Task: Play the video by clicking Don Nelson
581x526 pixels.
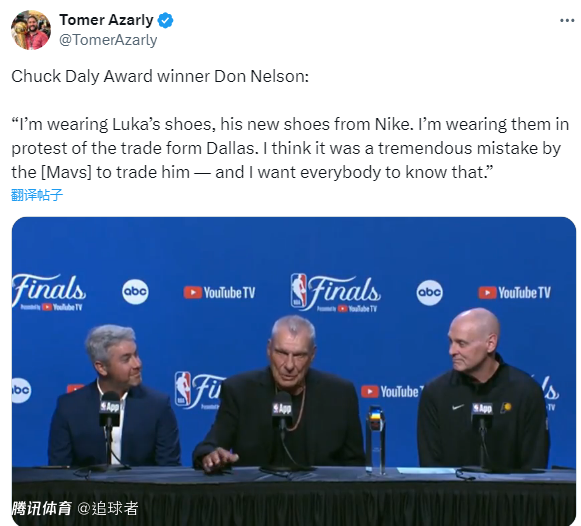Action: 278,393
